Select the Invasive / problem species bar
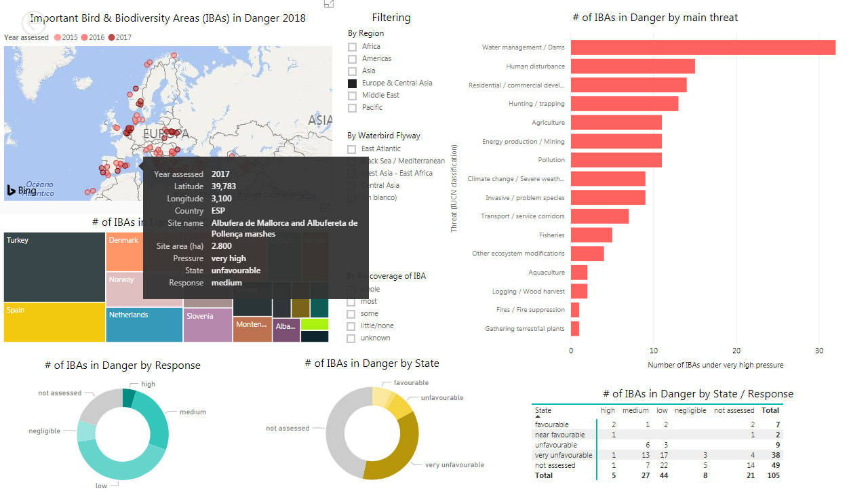868x495 pixels. pyautogui.click(x=608, y=197)
